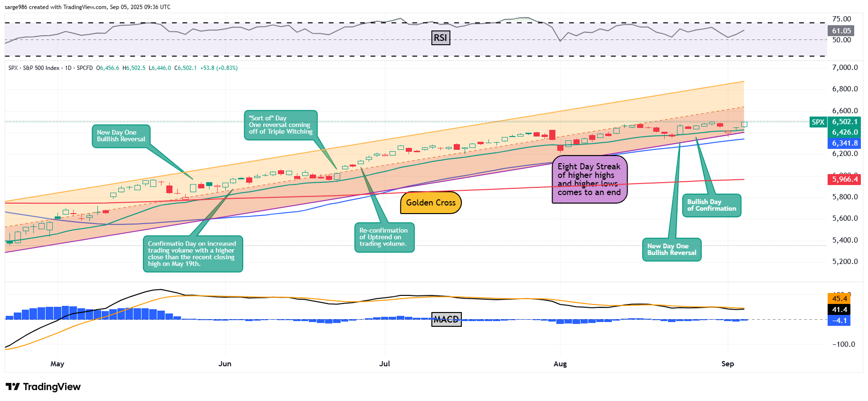Select the Bullish Day of Confirmation callout
Viewport: 868px width, 401px height.
pos(711,205)
